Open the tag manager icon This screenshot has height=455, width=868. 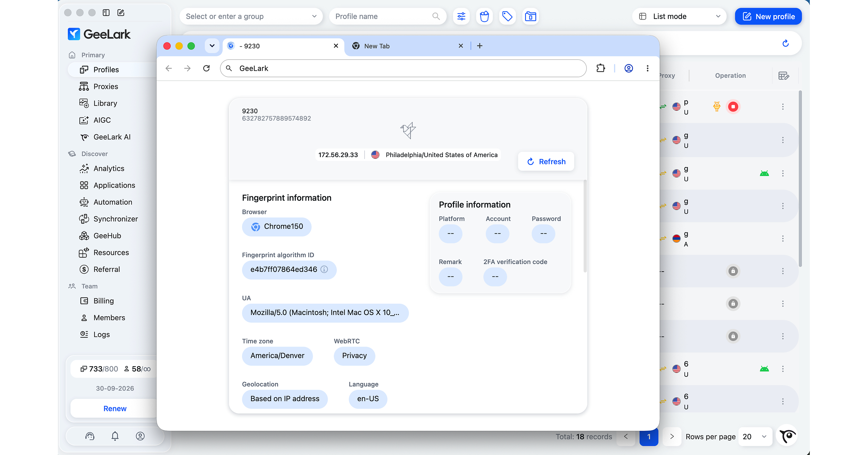pyautogui.click(x=507, y=16)
